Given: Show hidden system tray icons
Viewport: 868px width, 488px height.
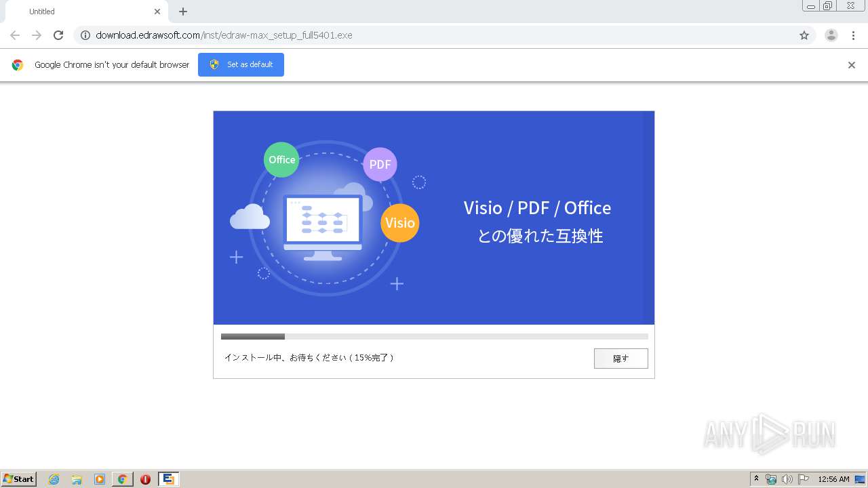Looking at the screenshot, I should tap(757, 479).
